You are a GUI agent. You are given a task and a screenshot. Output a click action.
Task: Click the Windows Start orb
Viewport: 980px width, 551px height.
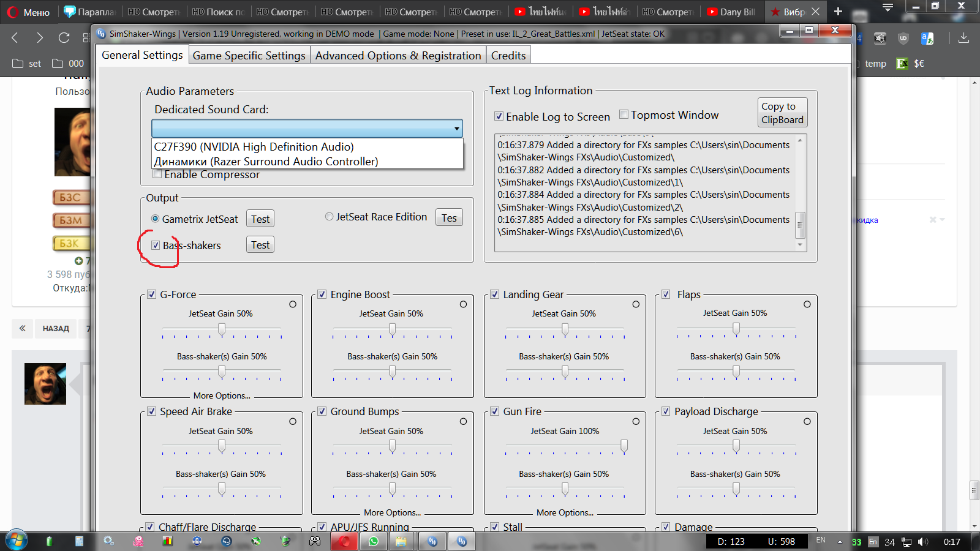(x=17, y=541)
